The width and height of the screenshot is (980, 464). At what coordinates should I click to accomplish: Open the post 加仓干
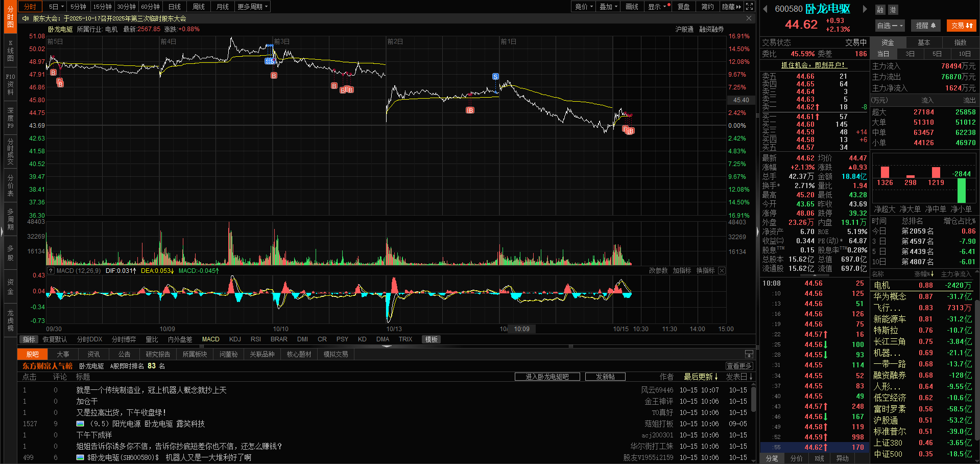(x=87, y=402)
